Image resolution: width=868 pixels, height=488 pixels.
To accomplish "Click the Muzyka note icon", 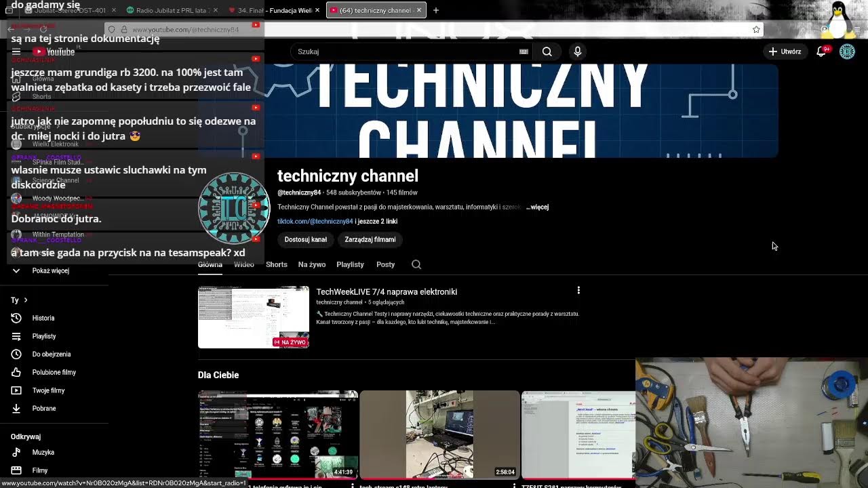I will (16, 452).
